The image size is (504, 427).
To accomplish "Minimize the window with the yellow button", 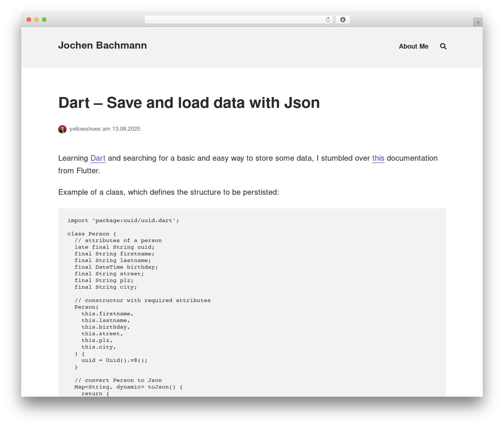I will click(36, 20).
